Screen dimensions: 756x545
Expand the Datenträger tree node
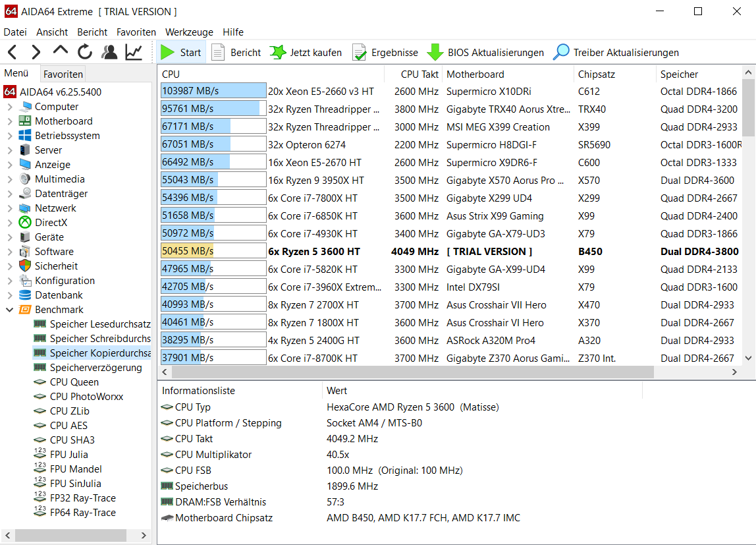10,194
